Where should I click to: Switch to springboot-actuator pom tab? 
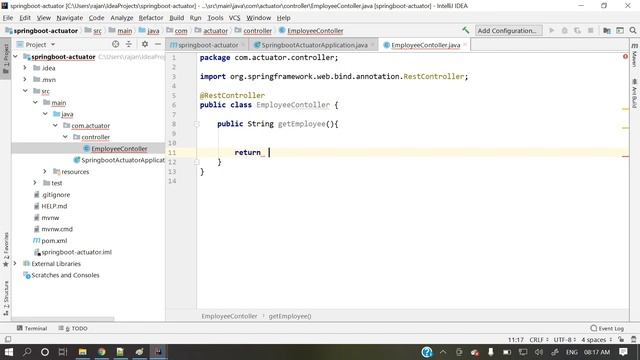click(208, 45)
